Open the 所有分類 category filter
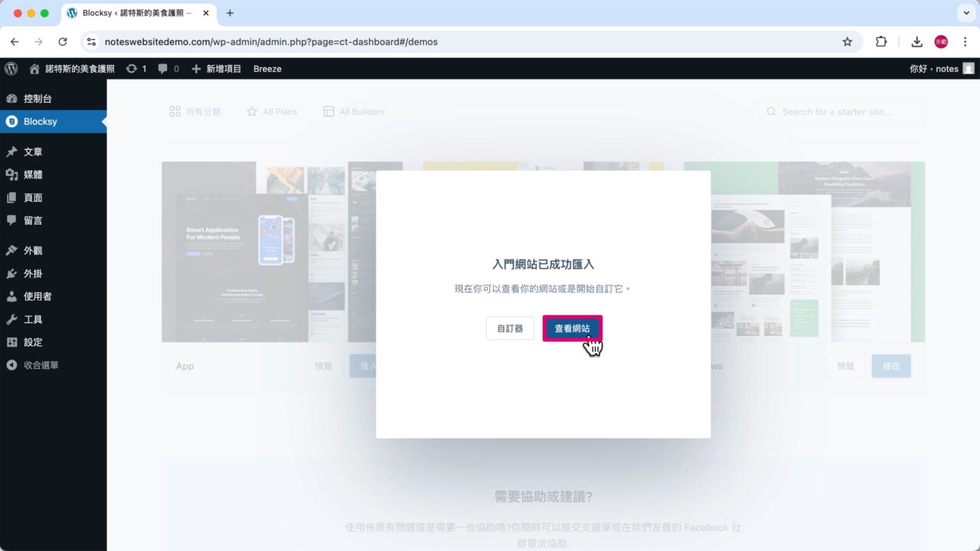 click(194, 111)
